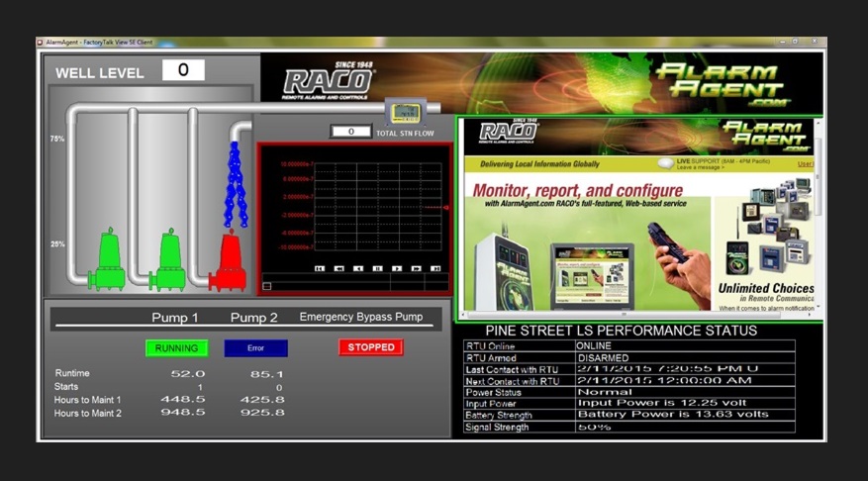Step the trend chart one step forward
Image resolution: width=868 pixels, height=481 pixels.
coord(397,268)
